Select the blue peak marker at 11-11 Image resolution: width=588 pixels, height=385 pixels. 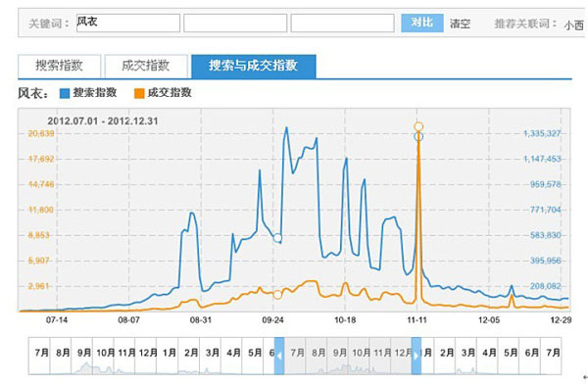pos(418,136)
